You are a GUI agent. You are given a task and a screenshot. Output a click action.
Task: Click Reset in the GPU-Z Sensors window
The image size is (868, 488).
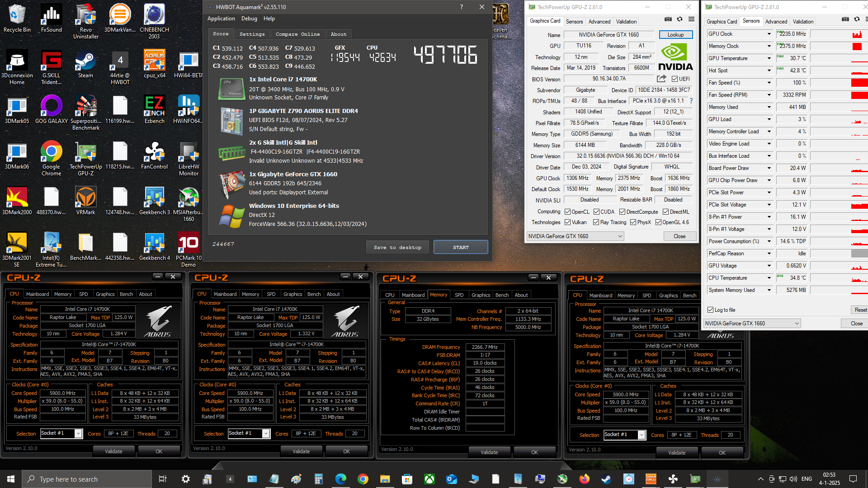click(x=860, y=310)
